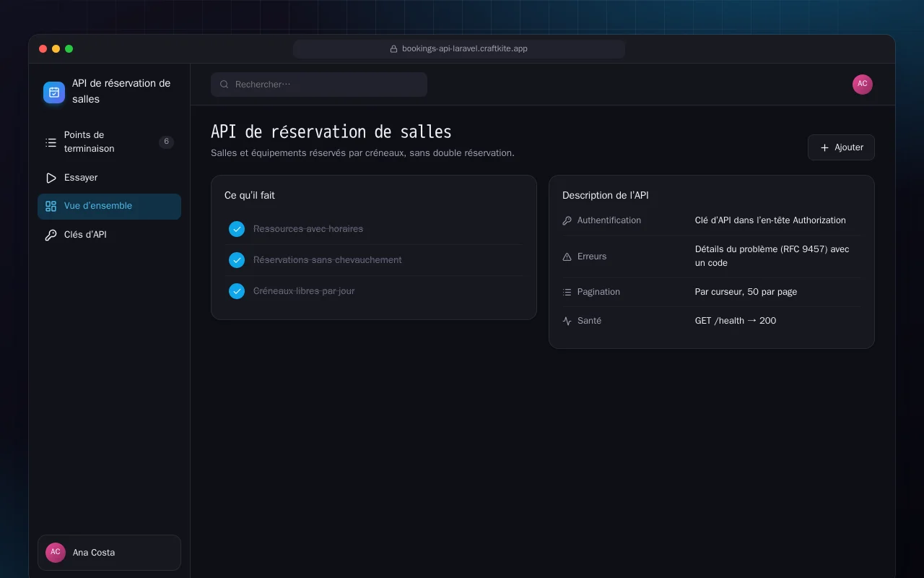Click the warning triangle icon next to Erreurs
The width and height of the screenshot is (924, 578).
pyautogui.click(x=567, y=256)
